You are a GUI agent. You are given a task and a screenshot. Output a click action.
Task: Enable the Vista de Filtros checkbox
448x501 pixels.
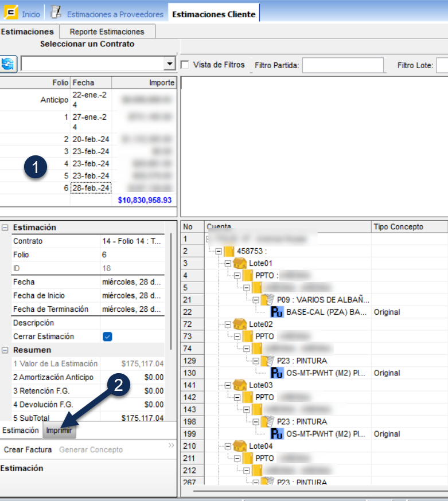point(185,65)
